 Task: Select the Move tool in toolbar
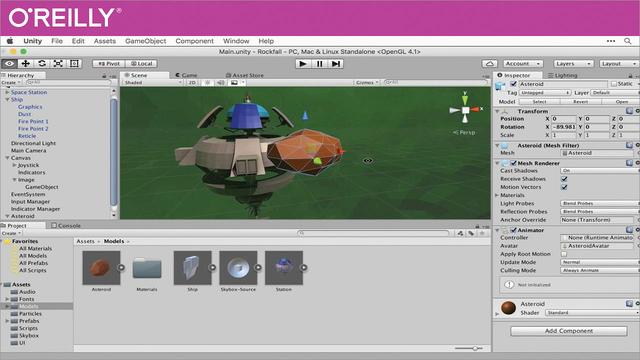pyautogui.click(x=26, y=64)
